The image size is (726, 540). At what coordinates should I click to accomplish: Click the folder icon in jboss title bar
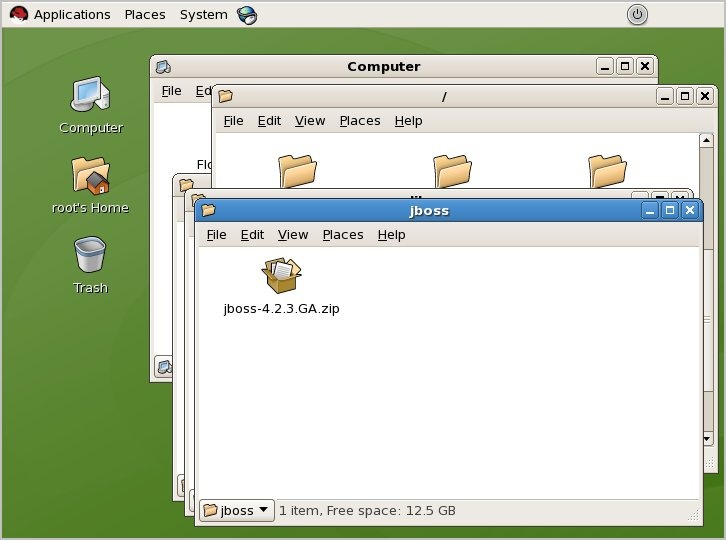tap(208, 210)
